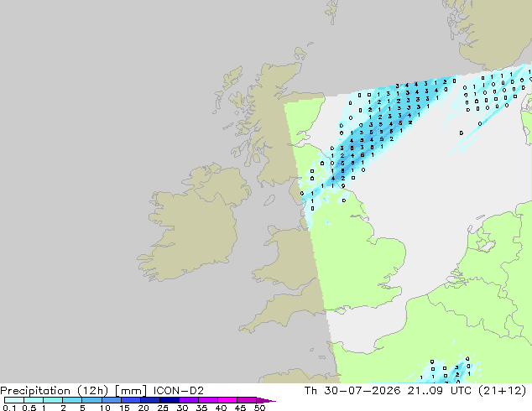The width and height of the screenshot is (532, 411).
Task: Select the 45–50 mm magenta legend swatch
Action: coord(247,400)
